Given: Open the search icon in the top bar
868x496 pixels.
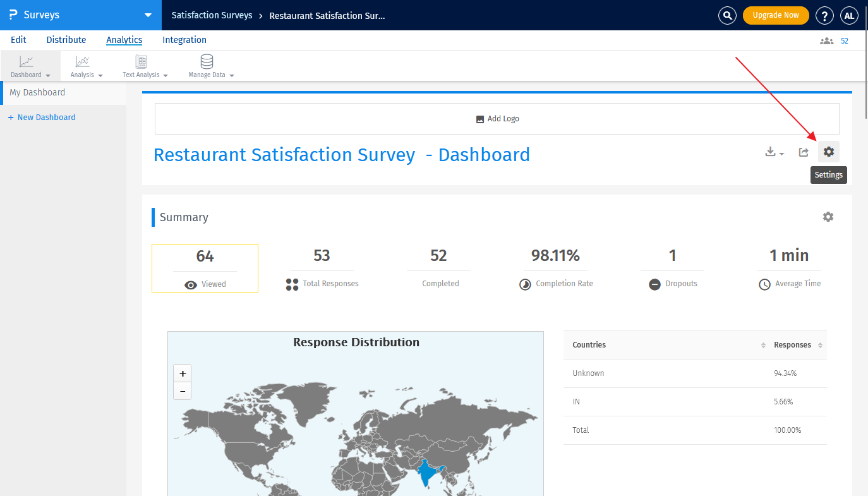Looking at the screenshot, I should coord(727,15).
